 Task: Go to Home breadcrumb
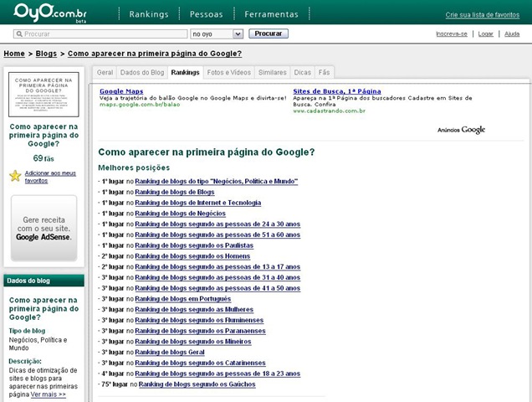click(x=14, y=54)
